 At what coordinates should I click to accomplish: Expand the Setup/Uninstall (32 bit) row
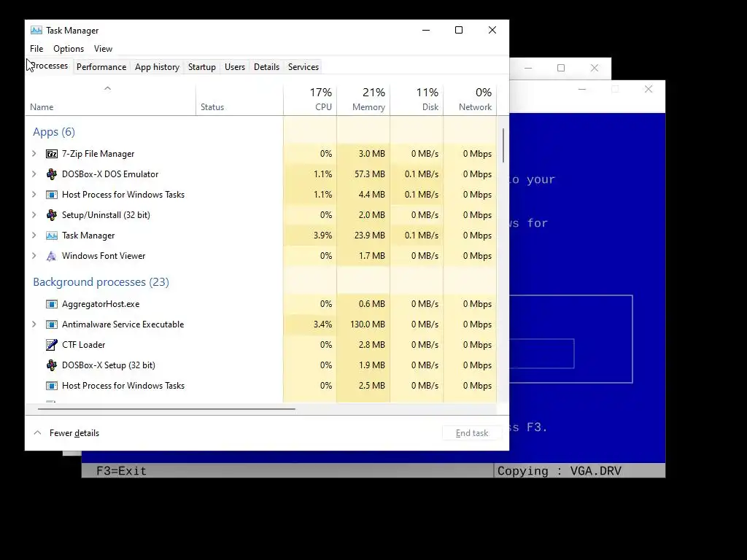coord(34,215)
